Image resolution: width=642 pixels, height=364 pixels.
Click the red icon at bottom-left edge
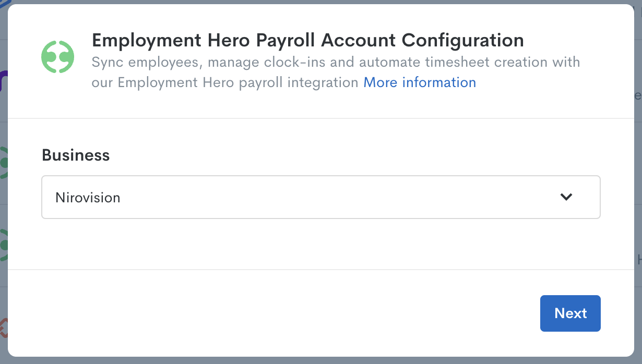pyautogui.click(x=4, y=327)
